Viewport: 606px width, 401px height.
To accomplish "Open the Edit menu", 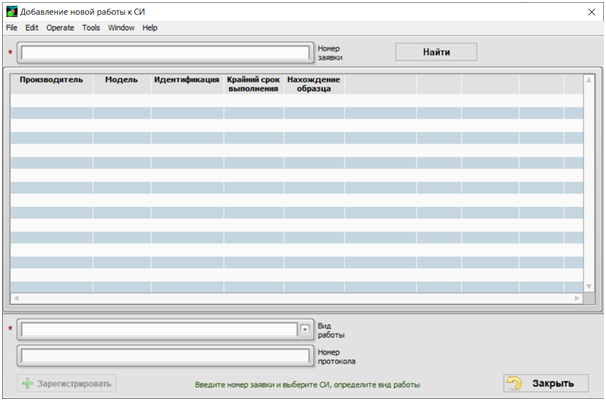I will pyautogui.click(x=32, y=28).
